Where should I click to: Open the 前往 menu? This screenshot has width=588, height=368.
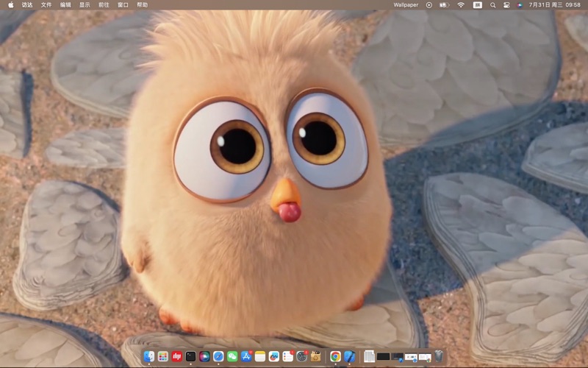tap(104, 4)
